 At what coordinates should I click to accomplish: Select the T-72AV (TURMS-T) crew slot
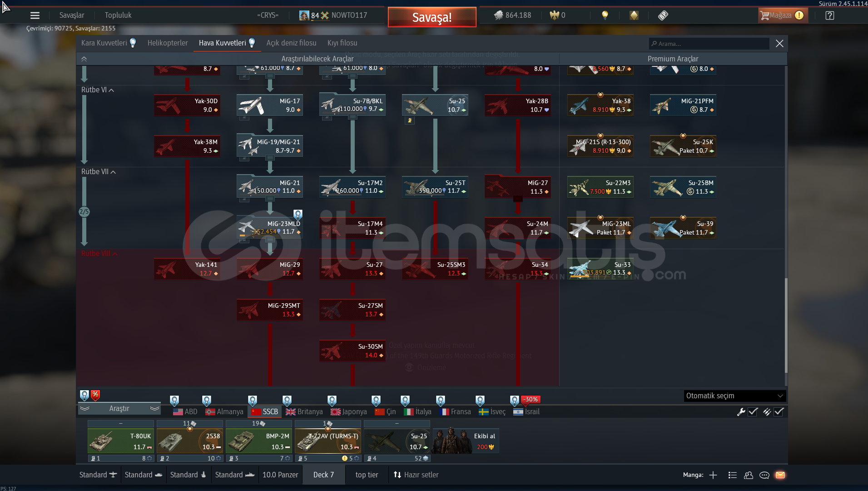(328, 441)
